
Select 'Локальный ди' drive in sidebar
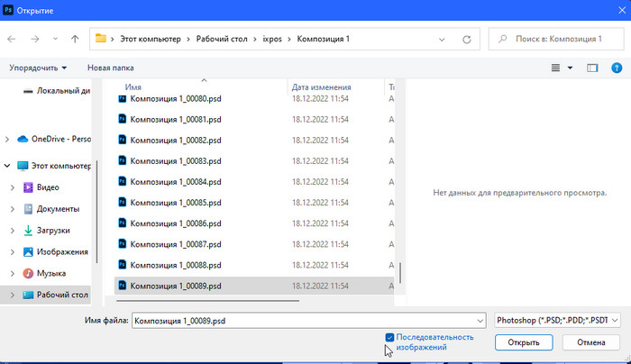click(x=56, y=91)
